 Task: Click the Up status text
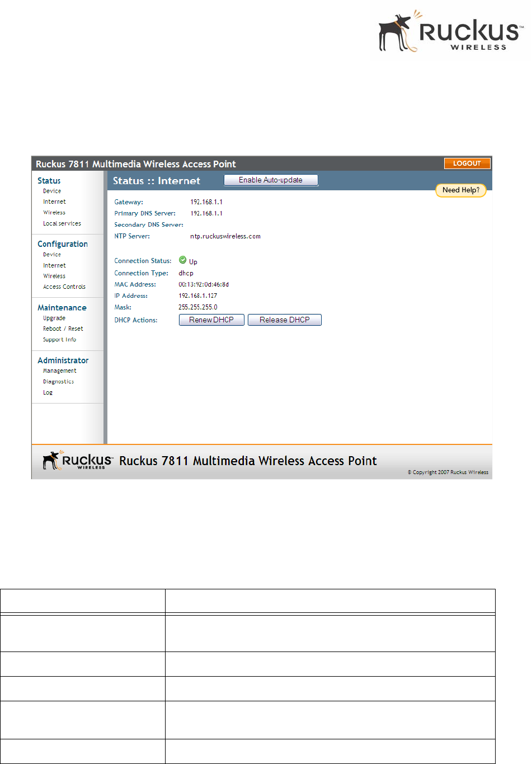coord(193,262)
